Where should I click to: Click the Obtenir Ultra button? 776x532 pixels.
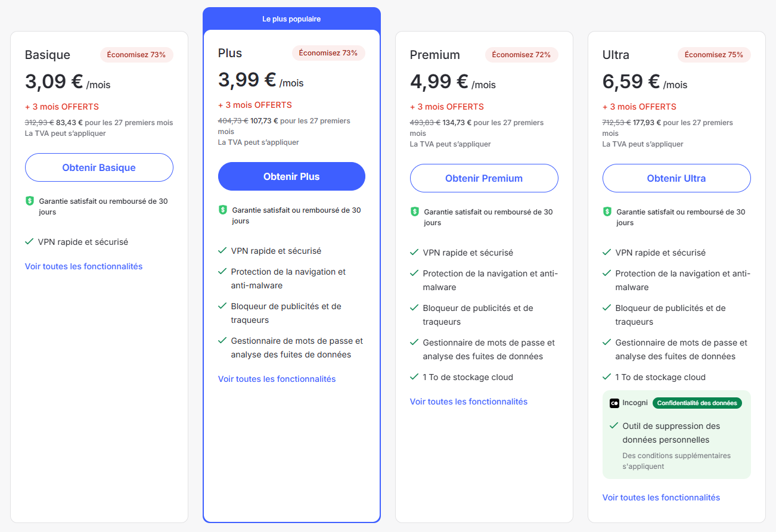point(676,178)
